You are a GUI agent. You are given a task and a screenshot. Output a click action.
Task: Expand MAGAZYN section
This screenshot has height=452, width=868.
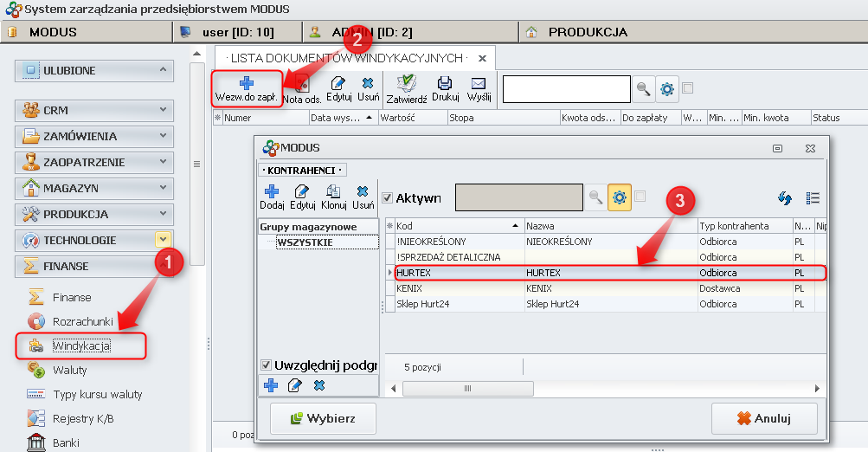click(x=163, y=188)
